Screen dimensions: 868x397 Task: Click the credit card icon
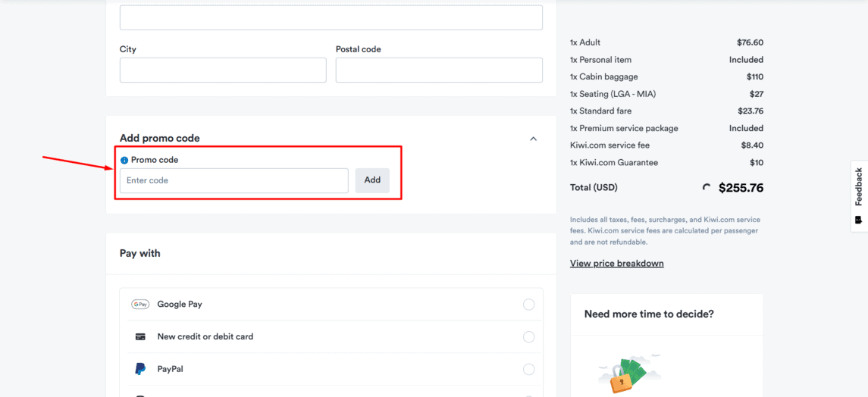point(140,336)
